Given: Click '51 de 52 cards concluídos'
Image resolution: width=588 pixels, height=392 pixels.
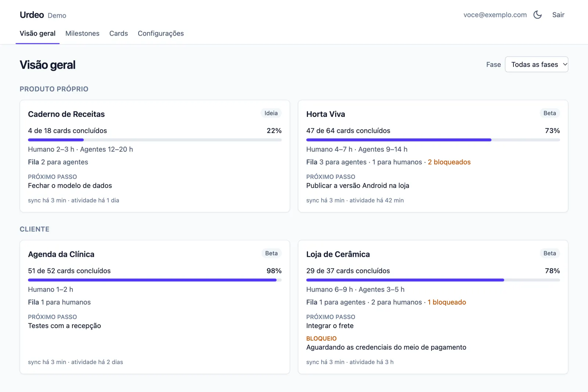Looking at the screenshot, I should pyautogui.click(x=69, y=271).
